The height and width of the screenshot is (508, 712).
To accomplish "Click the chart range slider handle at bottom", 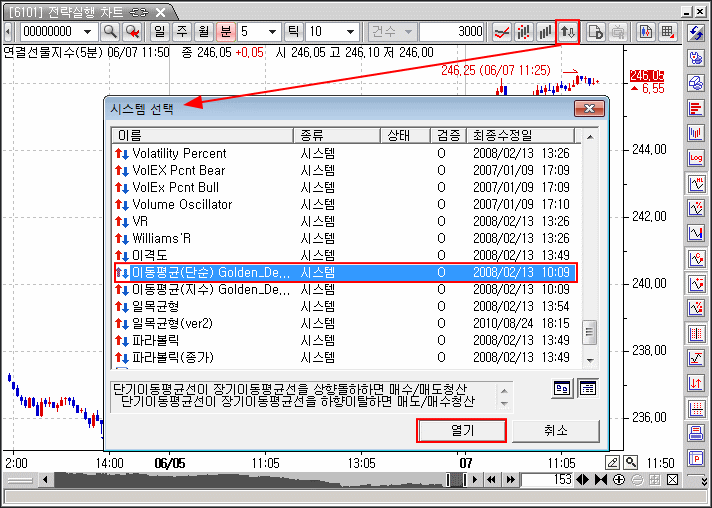I will 455,480.
